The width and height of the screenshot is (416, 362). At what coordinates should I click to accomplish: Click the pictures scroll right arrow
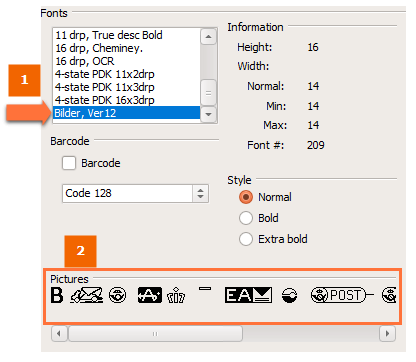tap(387, 333)
